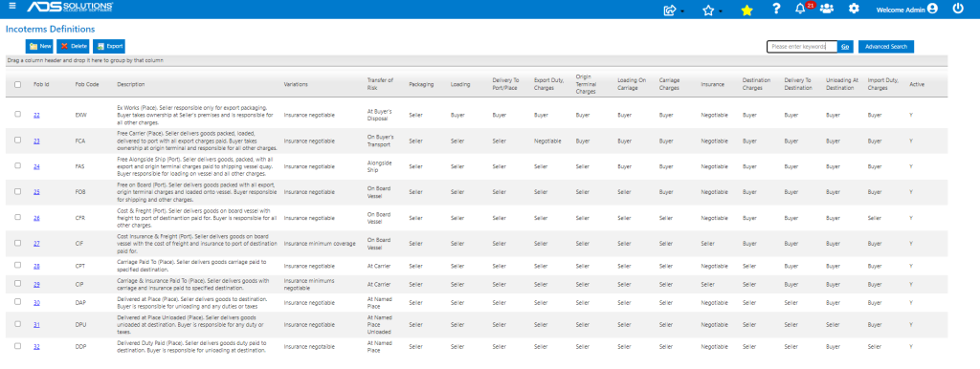Open Fob Id 24 link
Image resolution: width=980 pixels, height=369 pixels.
tap(37, 166)
